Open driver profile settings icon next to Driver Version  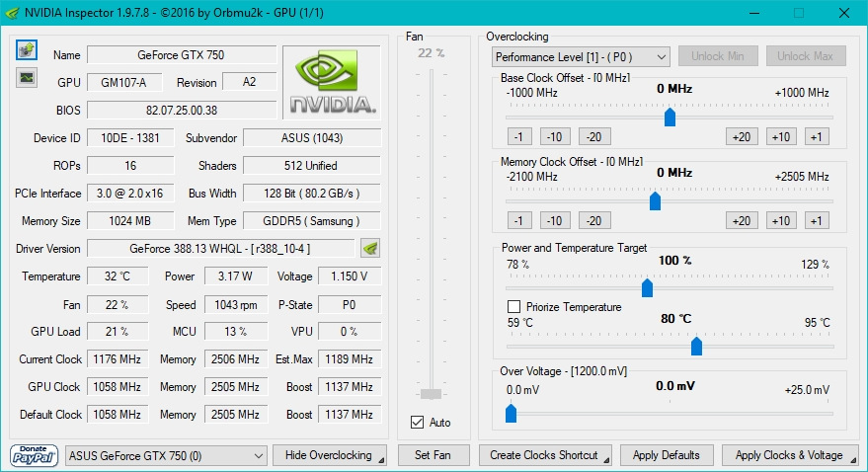click(x=369, y=249)
